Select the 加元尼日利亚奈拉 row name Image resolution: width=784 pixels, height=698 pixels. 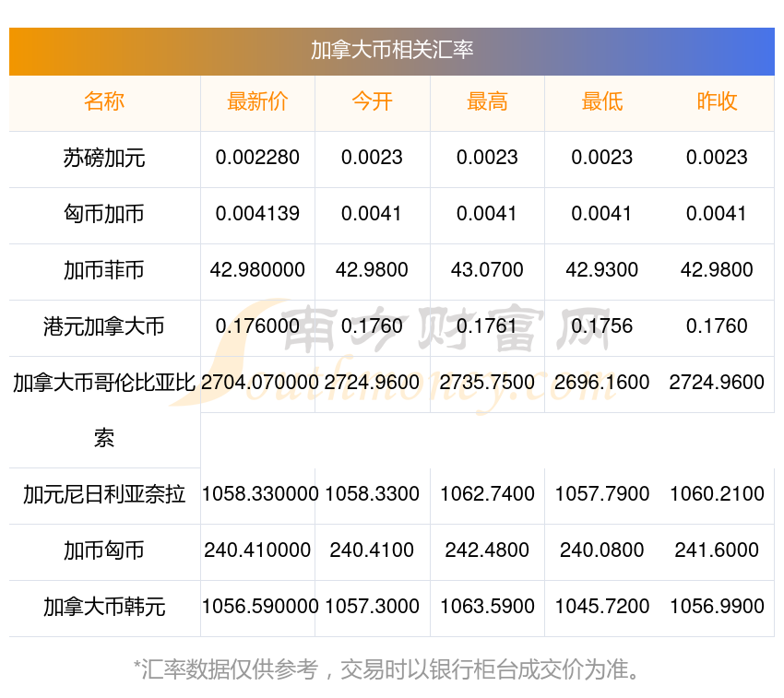click(104, 494)
